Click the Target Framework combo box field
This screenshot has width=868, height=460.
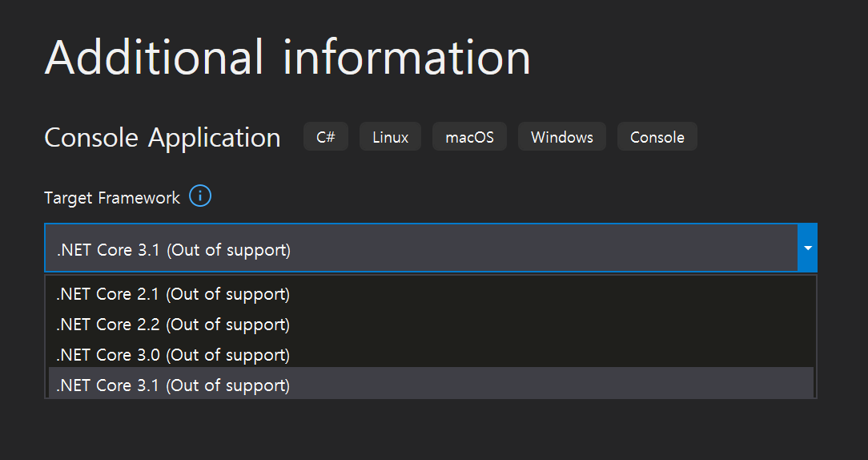pyautogui.click(x=430, y=248)
